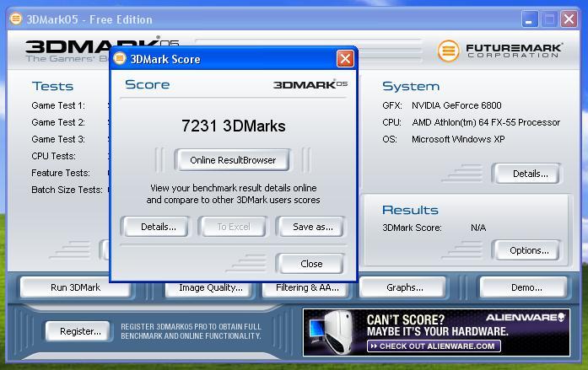The height and width of the screenshot is (370, 588).
Task: Click the 3DMark Score dialog title icon
Action: click(x=120, y=58)
